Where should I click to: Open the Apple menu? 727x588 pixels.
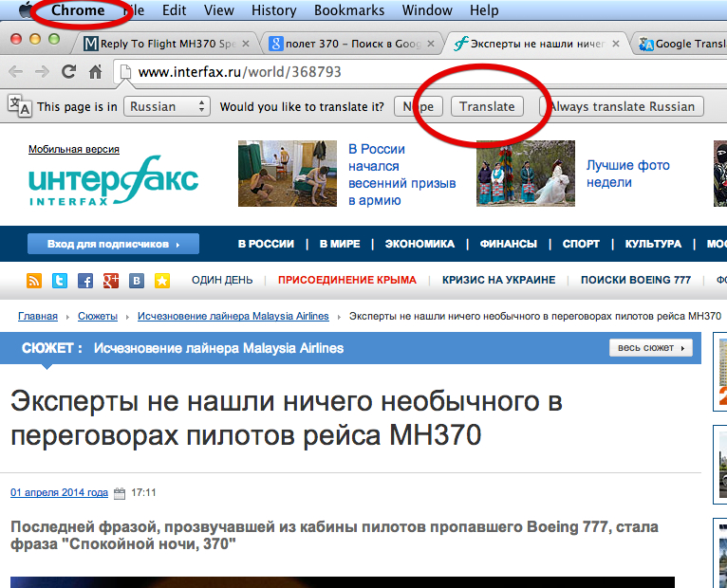(x=26, y=9)
